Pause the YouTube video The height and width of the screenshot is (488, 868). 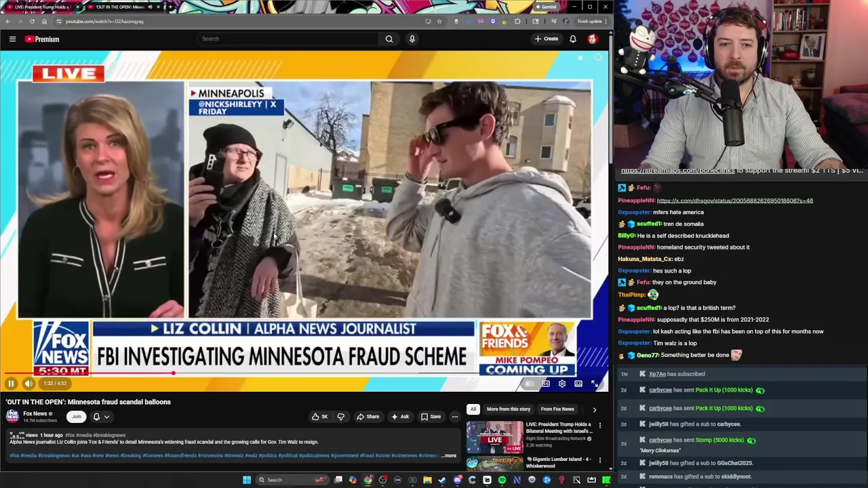(11, 384)
